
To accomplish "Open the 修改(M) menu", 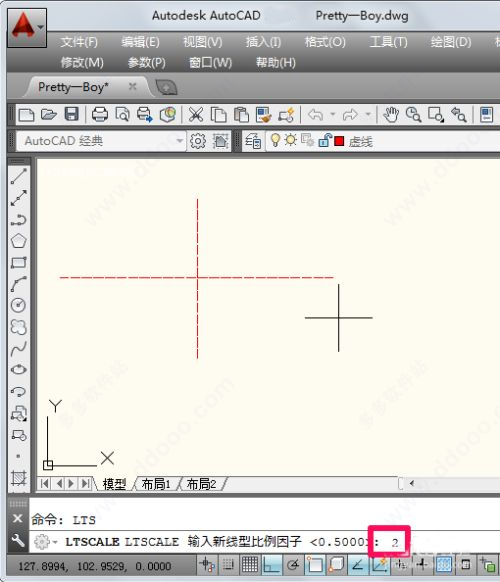I will coord(82,62).
